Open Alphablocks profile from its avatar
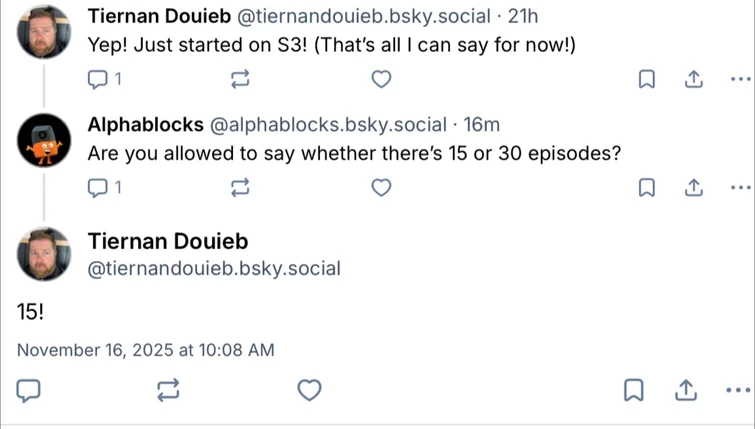This screenshot has height=429, width=755. 44,141
